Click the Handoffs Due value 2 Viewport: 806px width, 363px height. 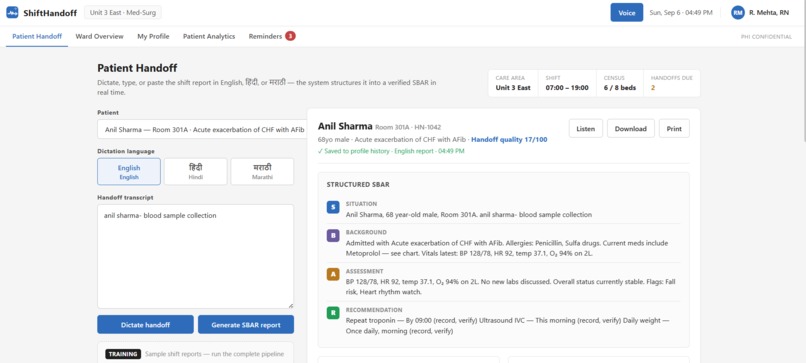point(653,88)
